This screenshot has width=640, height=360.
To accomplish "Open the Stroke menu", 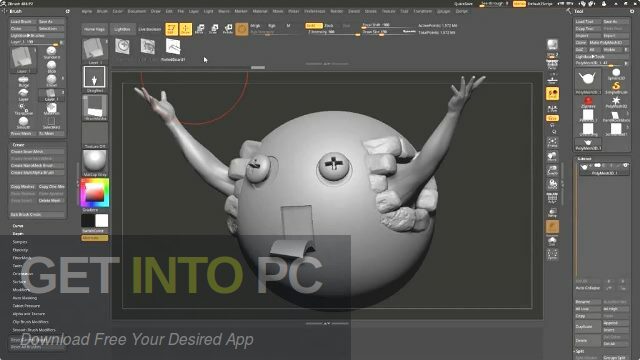I will tap(371, 11).
